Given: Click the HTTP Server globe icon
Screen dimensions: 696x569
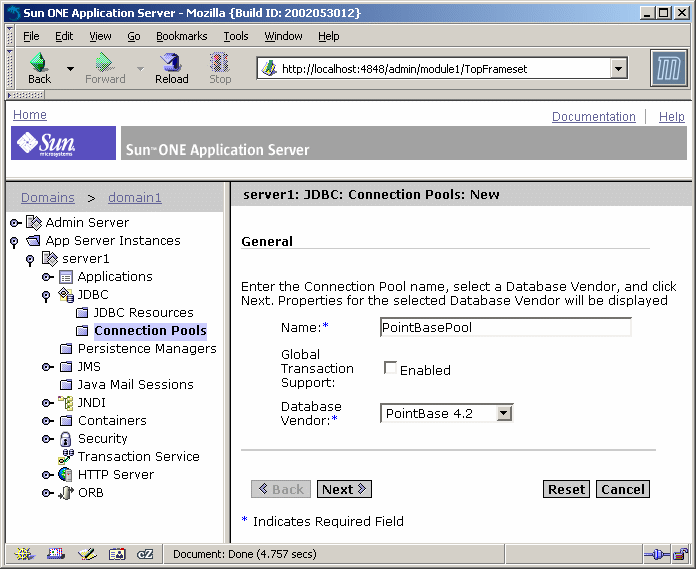Looking at the screenshot, I should coord(65,474).
